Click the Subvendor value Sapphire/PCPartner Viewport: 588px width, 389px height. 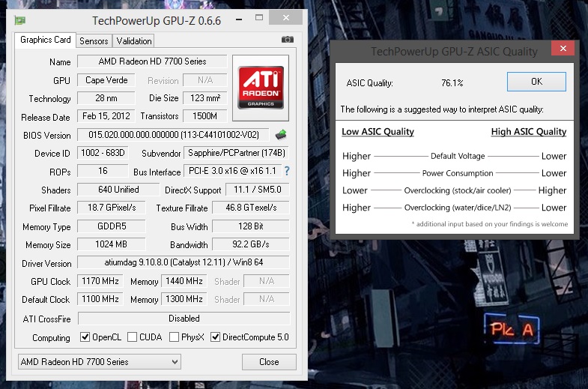pos(236,153)
